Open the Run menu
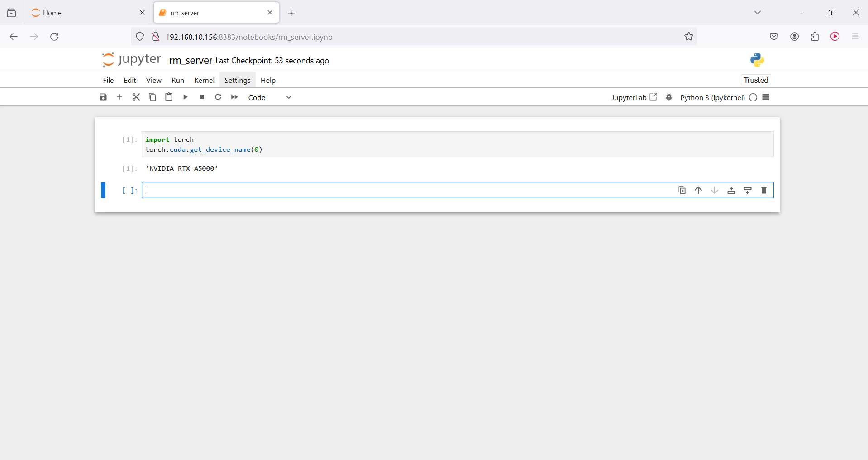Screen dimensions: 868x460 click(178, 80)
